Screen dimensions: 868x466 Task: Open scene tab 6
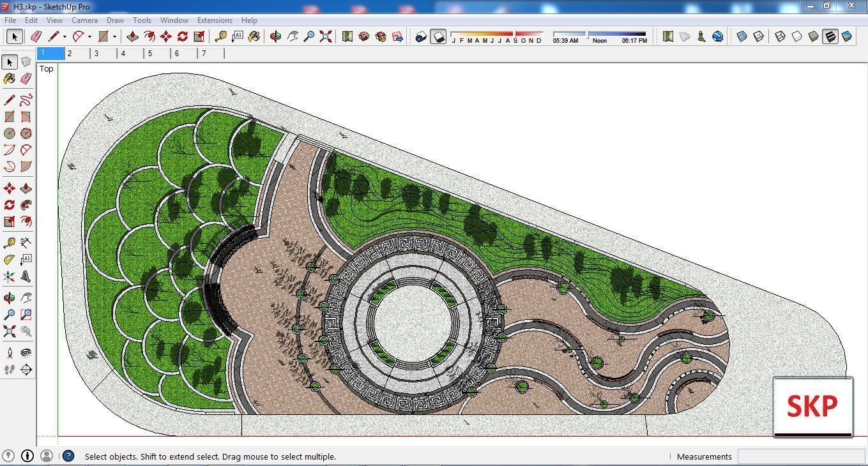(x=185, y=54)
